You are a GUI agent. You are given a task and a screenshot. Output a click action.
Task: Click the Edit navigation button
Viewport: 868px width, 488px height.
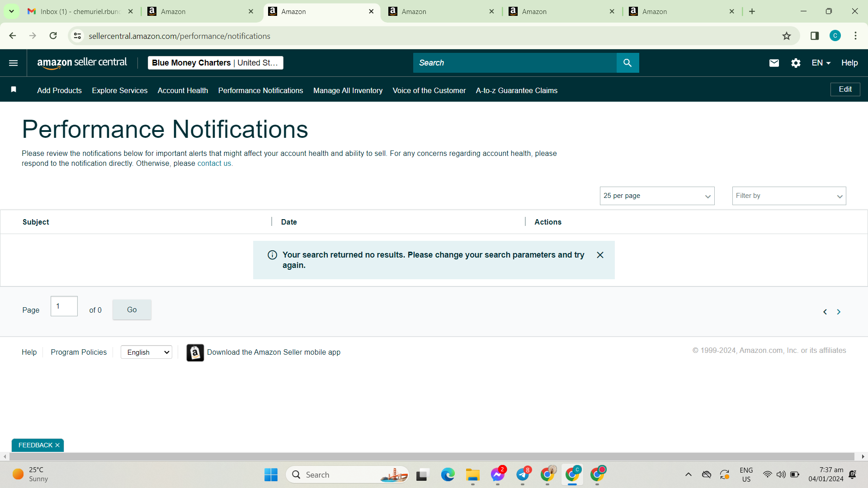(845, 89)
